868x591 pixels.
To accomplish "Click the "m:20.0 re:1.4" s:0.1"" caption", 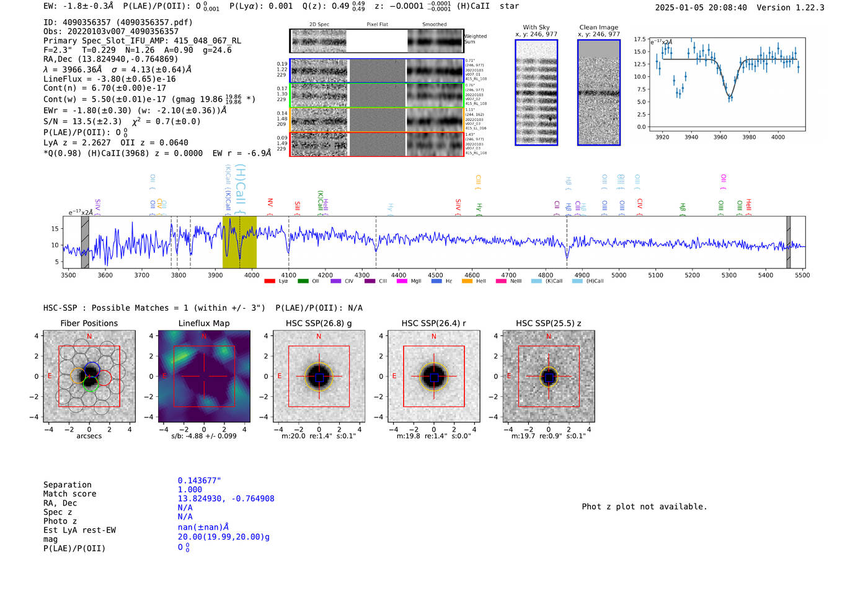I will [x=319, y=436].
